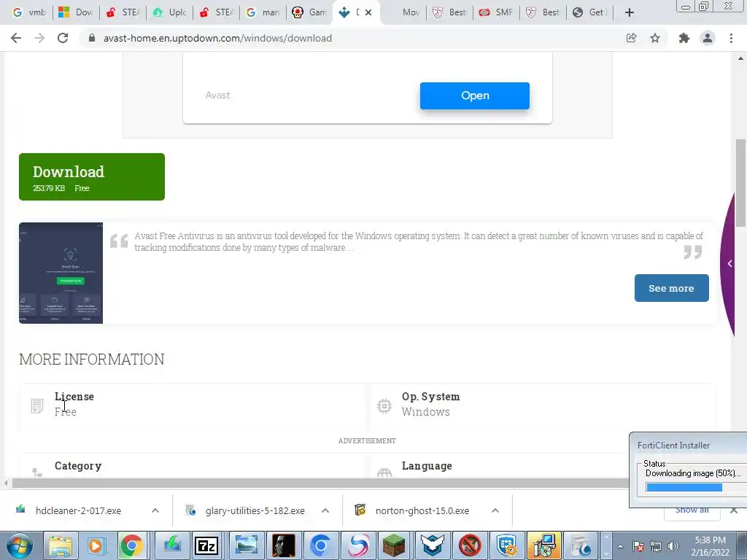Open the hdcleaner-2-017.exe download
Image resolution: width=747 pixels, height=560 pixels.
(x=78, y=510)
